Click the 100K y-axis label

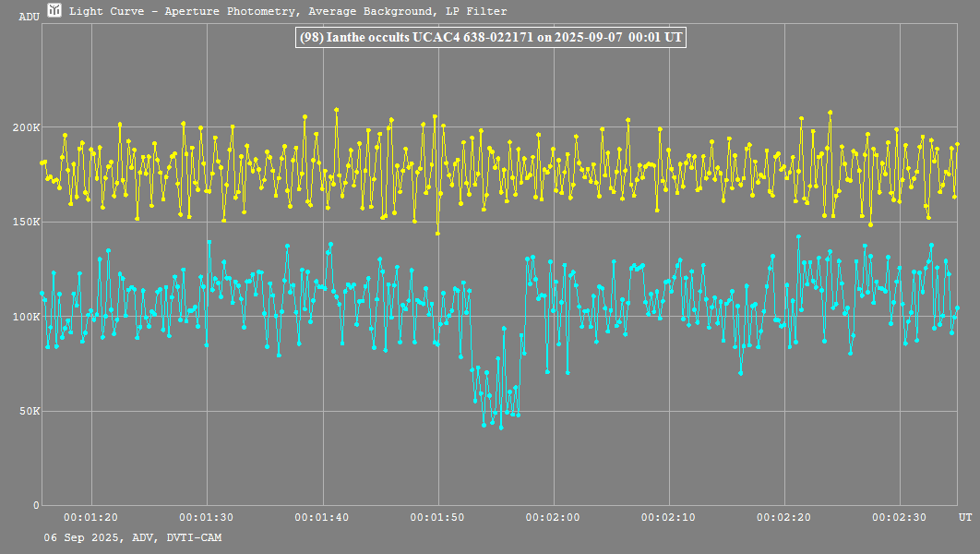25,317
